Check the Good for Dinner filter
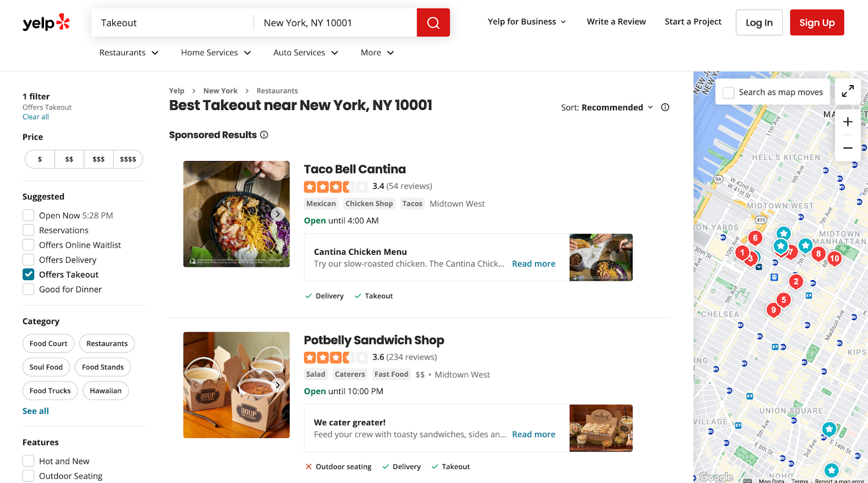 28,289
